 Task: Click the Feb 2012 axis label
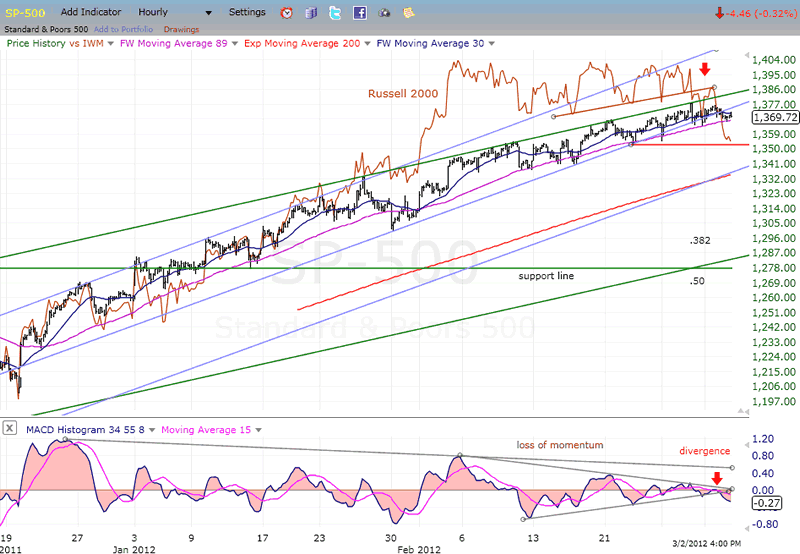point(419,549)
